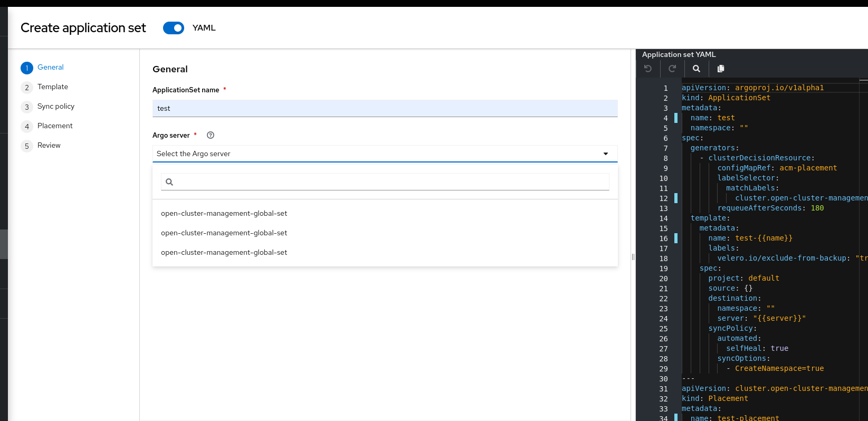
Task: Go to the Template wizard step
Action: [x=53, y=87]
